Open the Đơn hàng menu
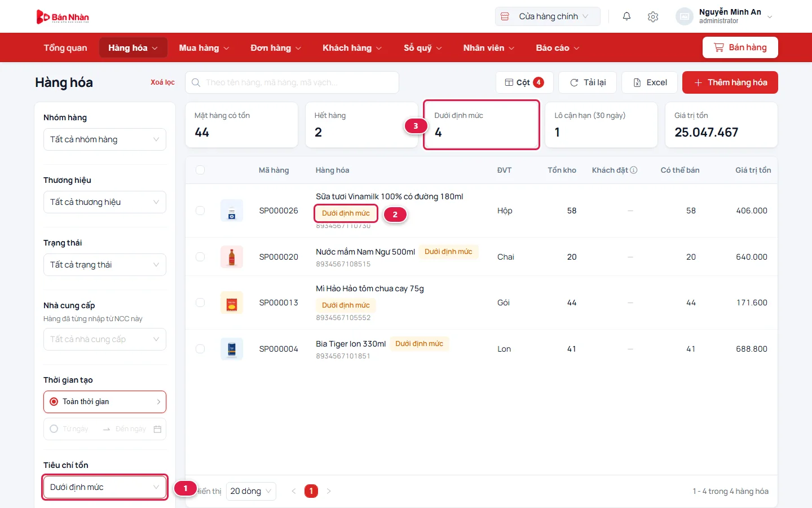 pos(276,48)
